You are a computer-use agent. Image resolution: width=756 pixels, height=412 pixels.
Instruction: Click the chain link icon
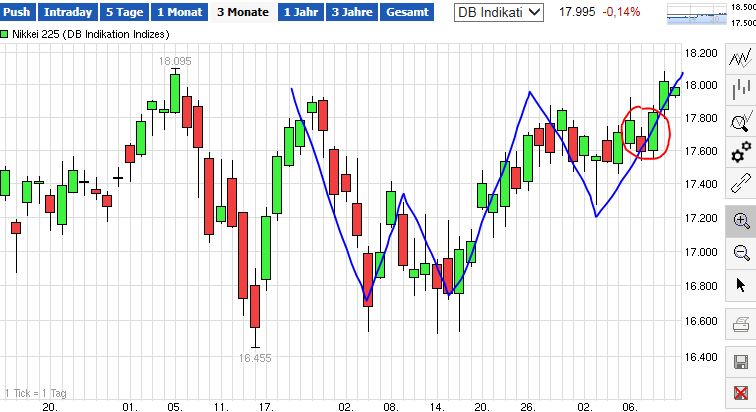click(740, 183)
